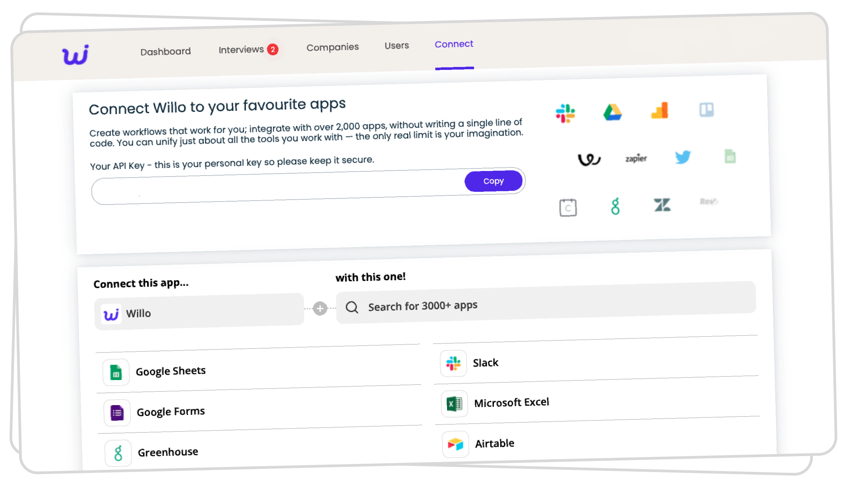Click the Slack logo icon
The height and width of the screenshot is (488, 868).
pos(565,113)
